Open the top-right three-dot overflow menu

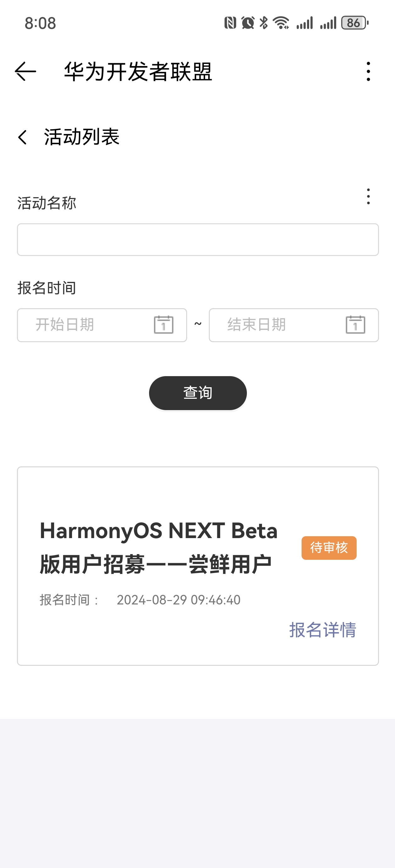pos(368,71)
